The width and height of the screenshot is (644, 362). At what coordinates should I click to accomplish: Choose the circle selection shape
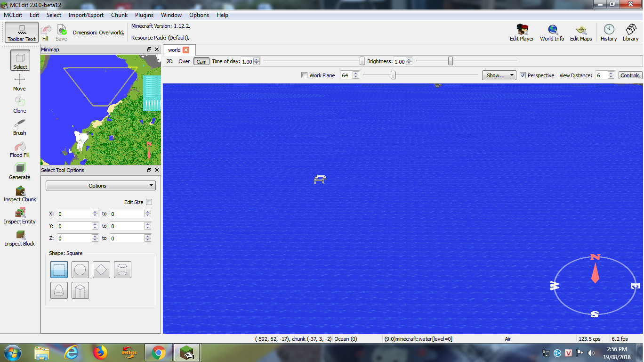(x=80, y=270)
